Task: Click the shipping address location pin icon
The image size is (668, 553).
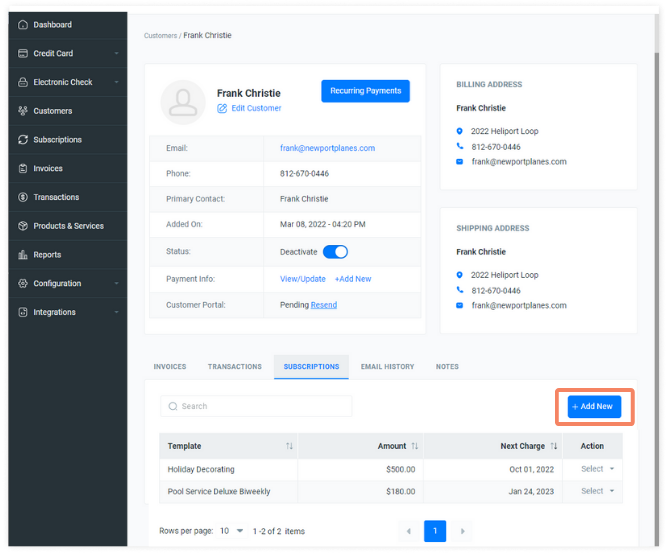Action: click(460, 275)
